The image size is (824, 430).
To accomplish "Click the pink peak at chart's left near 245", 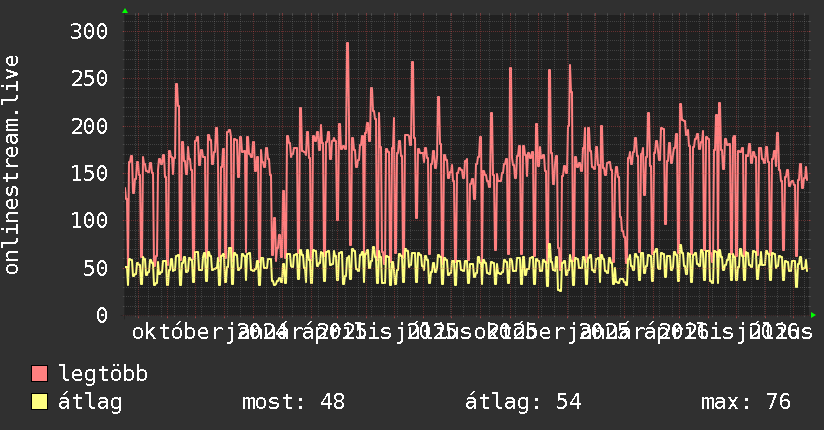I will click(177, 85).
